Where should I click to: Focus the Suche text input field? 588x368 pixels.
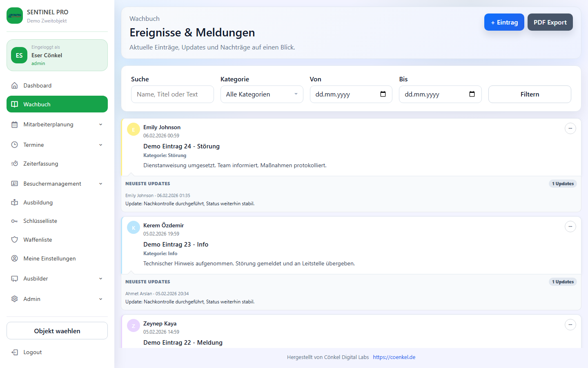[x=172, y=94]
